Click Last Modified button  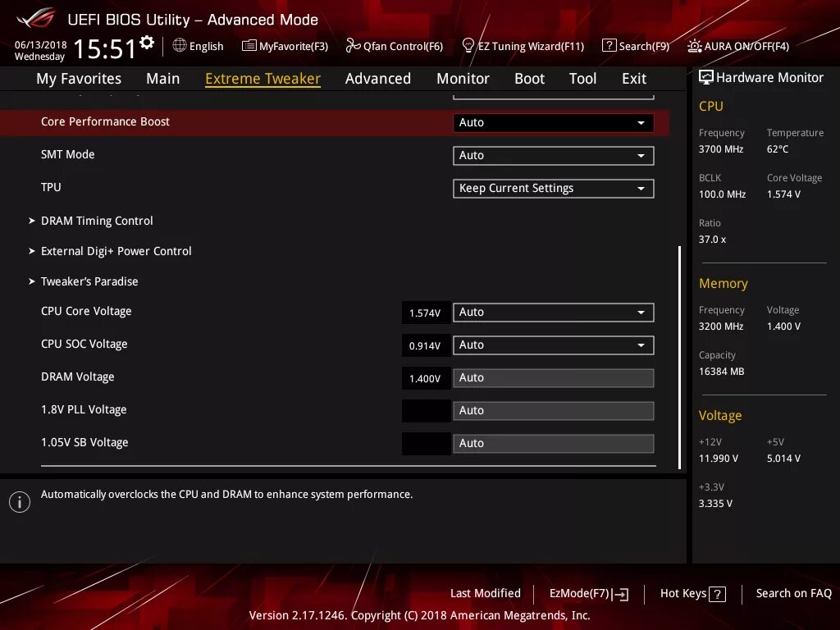tap(486, 594)
